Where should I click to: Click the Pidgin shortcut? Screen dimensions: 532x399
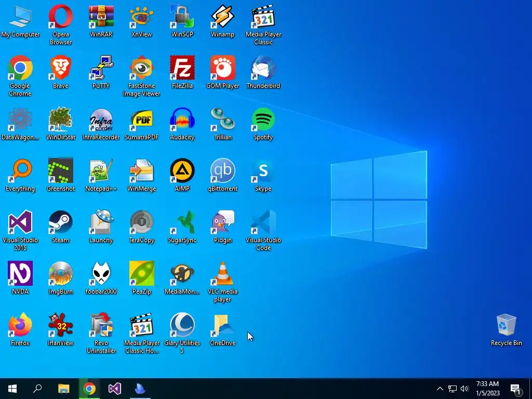coord(222,227)
